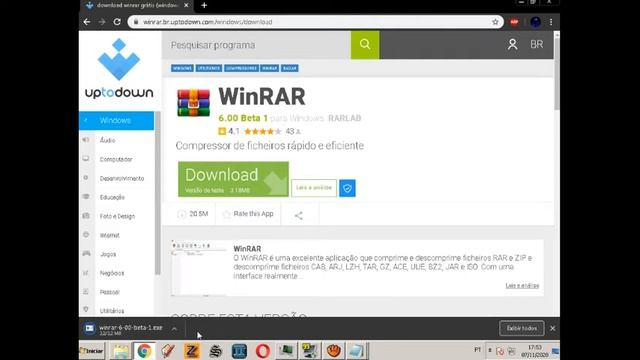Open the Utilitários category
The width and height of the screenshot is (640, 360).
point(112,311)
